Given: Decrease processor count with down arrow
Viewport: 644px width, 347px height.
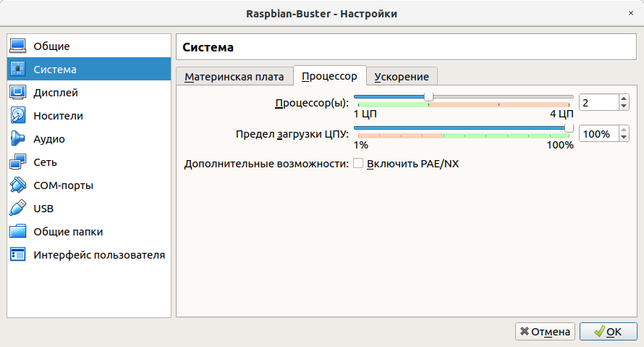Looking at the screenshot, I should click(624, 106).
